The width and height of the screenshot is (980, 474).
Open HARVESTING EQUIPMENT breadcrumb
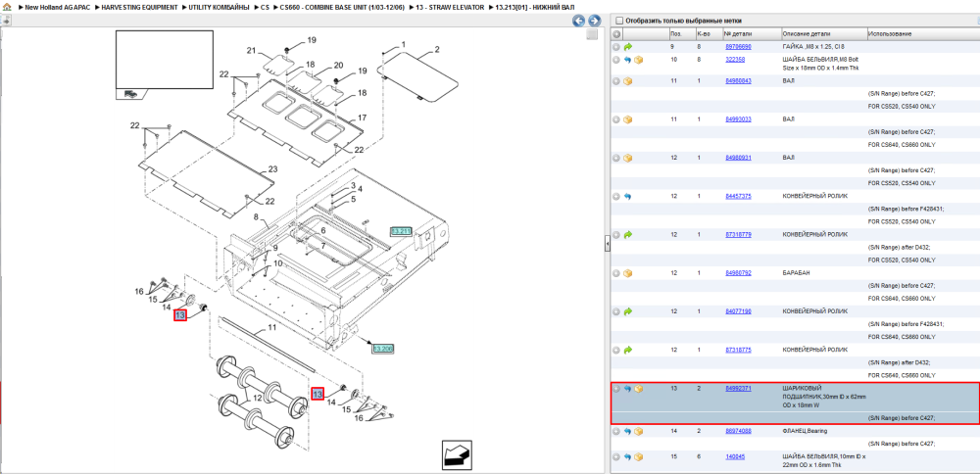point(139,7)
